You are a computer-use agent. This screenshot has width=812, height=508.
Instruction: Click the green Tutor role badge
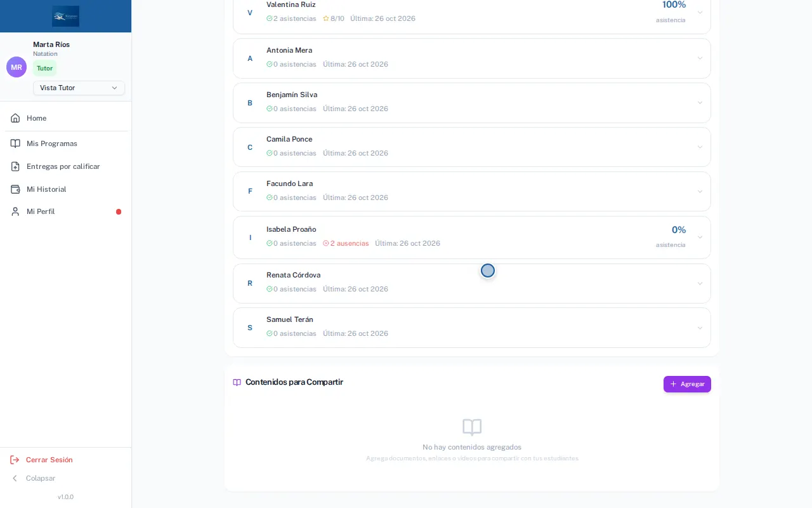[44, 69]
